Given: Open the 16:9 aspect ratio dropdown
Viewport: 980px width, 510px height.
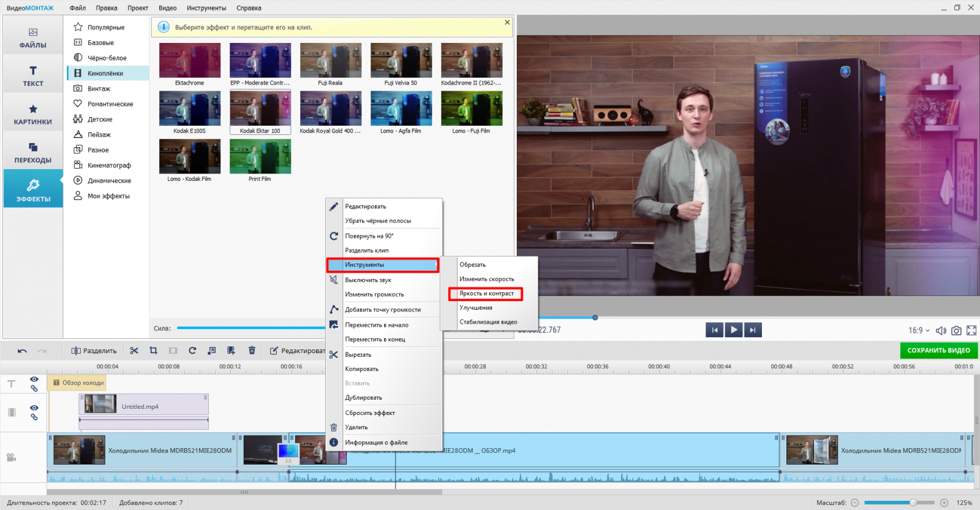Looking at the screenshot, I should point(919,330).
